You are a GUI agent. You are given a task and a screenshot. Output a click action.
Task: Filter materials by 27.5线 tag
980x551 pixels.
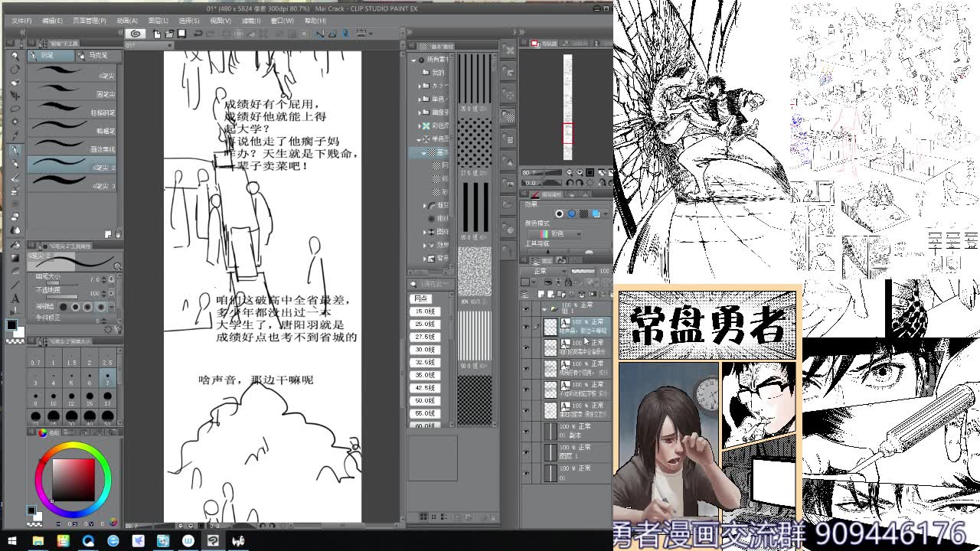[x=424, y=337]
